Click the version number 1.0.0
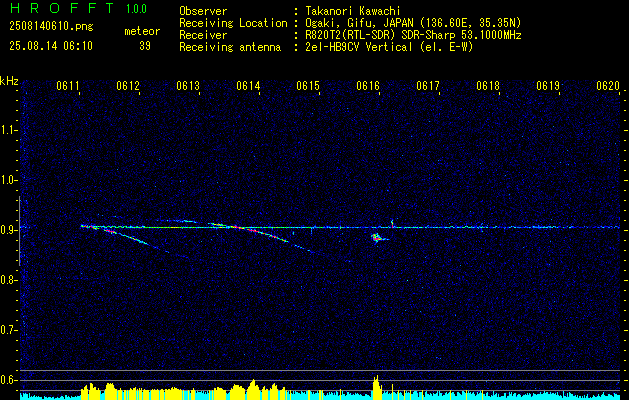This screenshot has width=629, height=400. tap(136, 9)
